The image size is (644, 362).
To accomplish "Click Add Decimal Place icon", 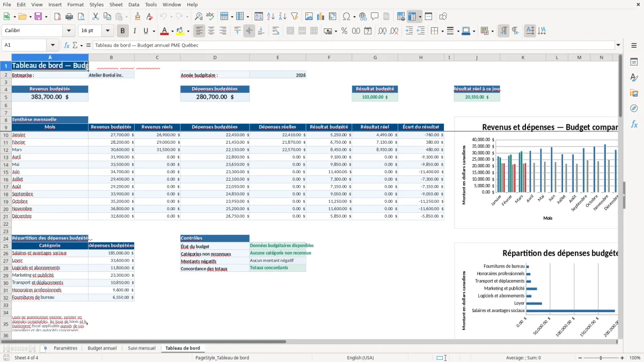I will [x=382, y=31].
